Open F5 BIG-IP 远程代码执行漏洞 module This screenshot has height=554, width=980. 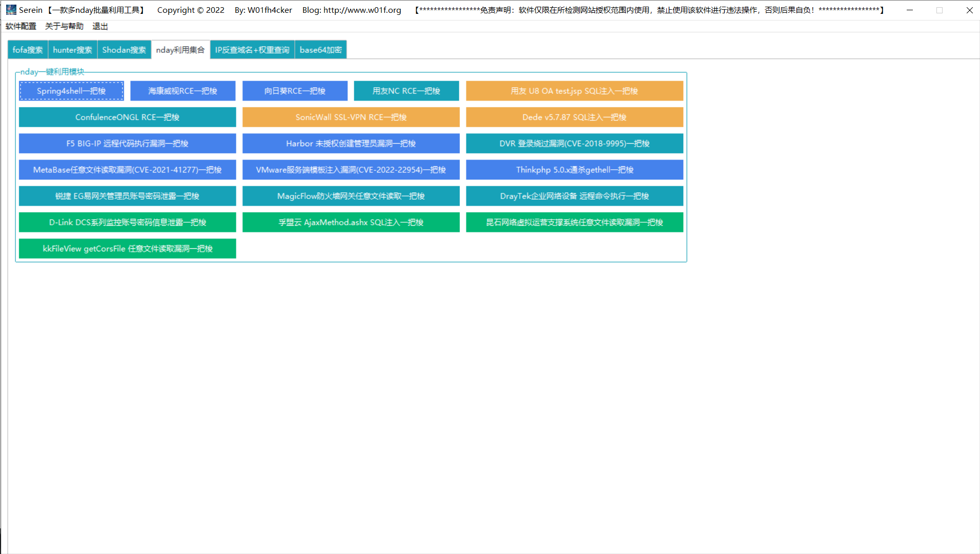pos(128,144)
